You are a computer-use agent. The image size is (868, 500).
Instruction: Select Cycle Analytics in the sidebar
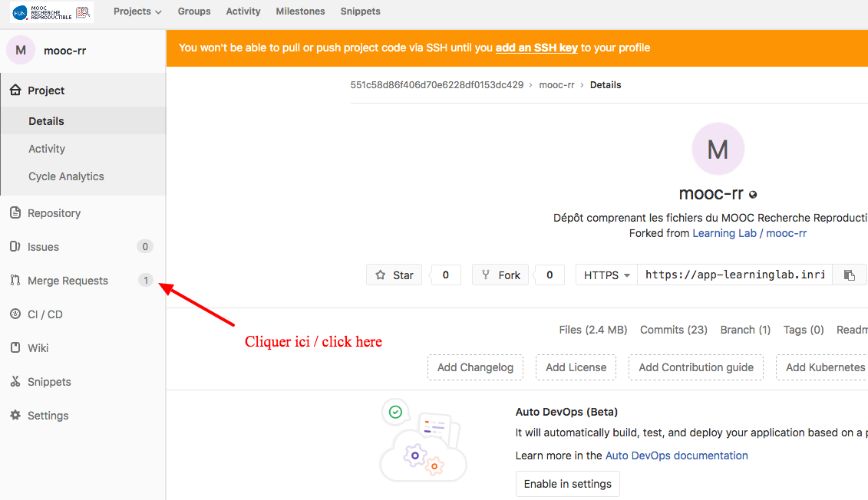(x=66, y=176)
